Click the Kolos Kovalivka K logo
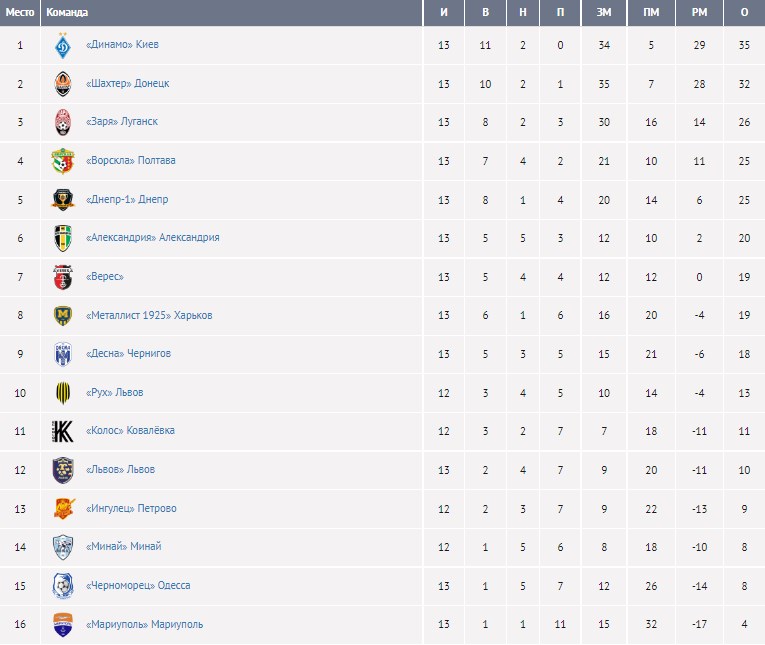This screenshot has height=645, width=765. [x=63, y=431]
